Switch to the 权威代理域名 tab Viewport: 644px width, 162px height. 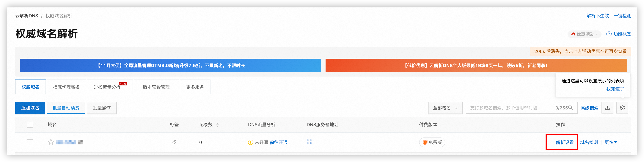pyautogui.click(x=66, y=87)
